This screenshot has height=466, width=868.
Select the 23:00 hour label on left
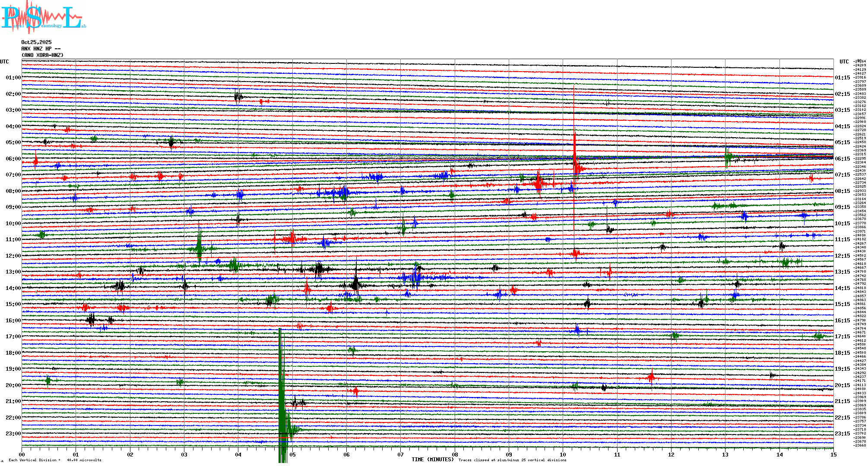coord(13,434)
